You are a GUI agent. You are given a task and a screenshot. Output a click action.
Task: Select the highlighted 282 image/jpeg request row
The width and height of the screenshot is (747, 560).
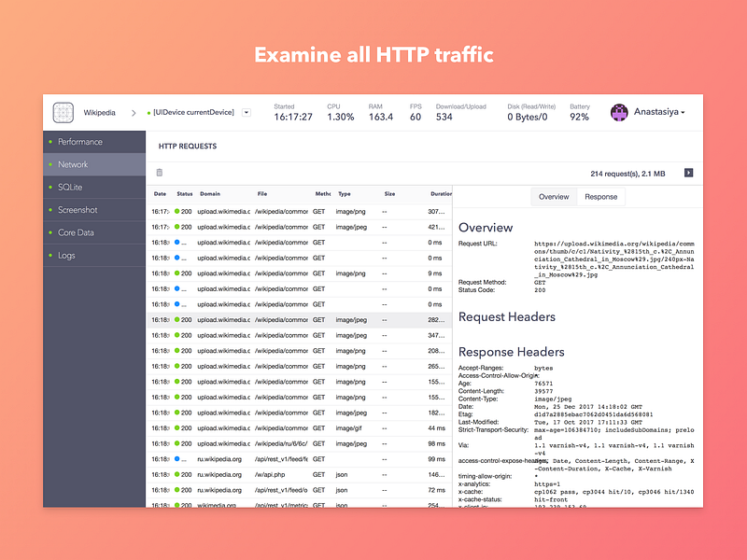pyautogui.click(x=299, y=320)
